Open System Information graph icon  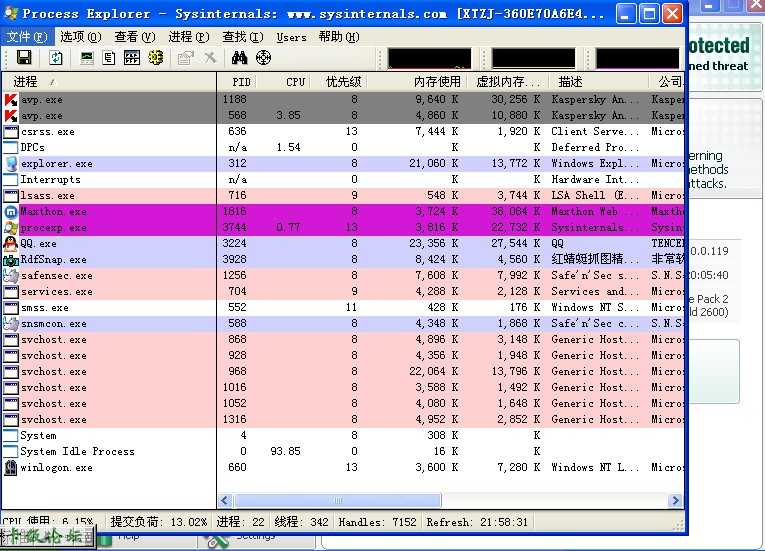pyautogui.click(x=87, y=58)
